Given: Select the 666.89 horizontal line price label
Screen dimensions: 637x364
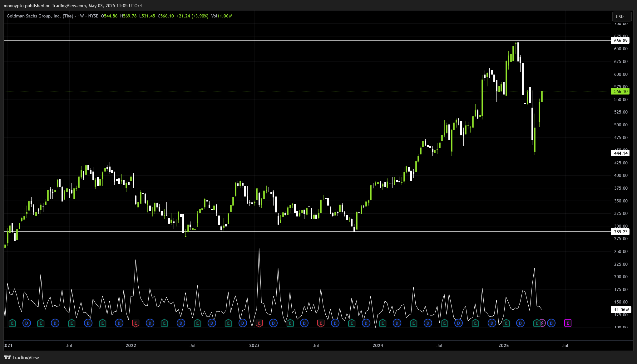Looking at the screenshot, I should pyautogui.click(x=620, y=41).
